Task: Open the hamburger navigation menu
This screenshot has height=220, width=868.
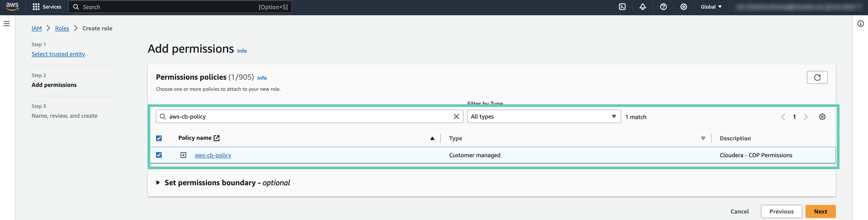Action: 7,24
